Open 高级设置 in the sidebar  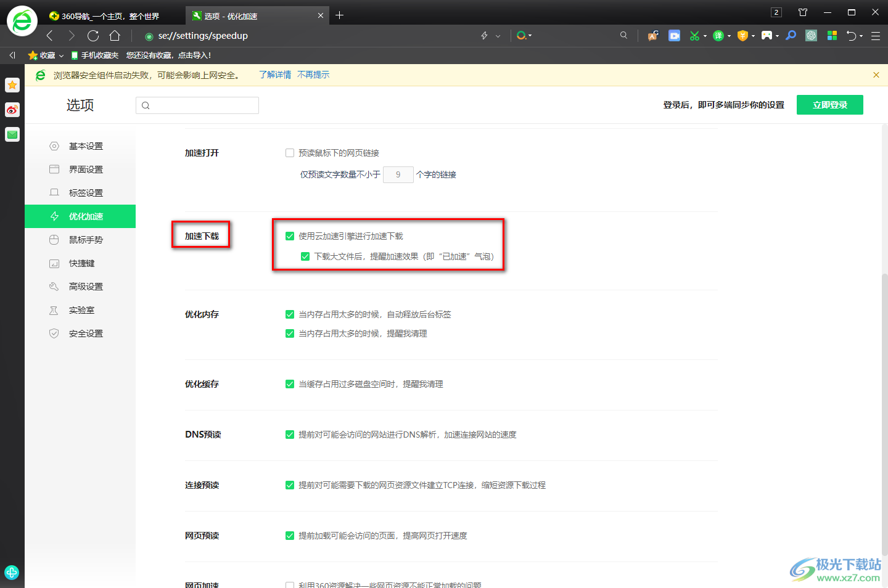coord(80,287)
